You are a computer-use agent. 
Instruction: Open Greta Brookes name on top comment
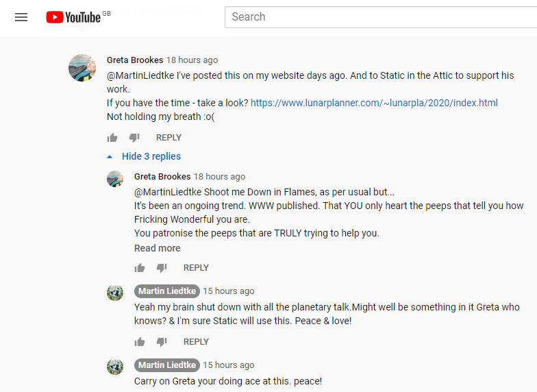click(135, 60)
